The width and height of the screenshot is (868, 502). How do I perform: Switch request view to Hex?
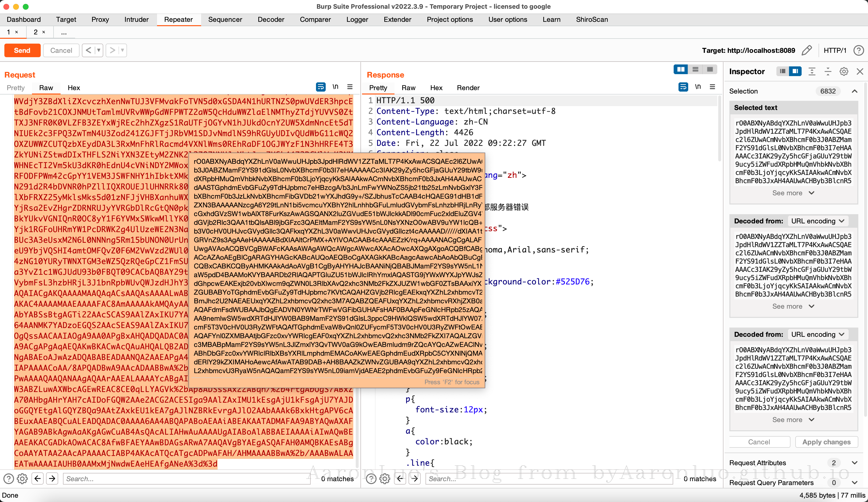(74, 88)
